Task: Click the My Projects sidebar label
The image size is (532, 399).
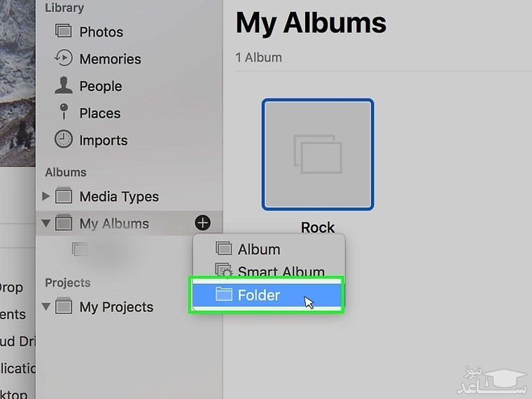Action: 116,307
